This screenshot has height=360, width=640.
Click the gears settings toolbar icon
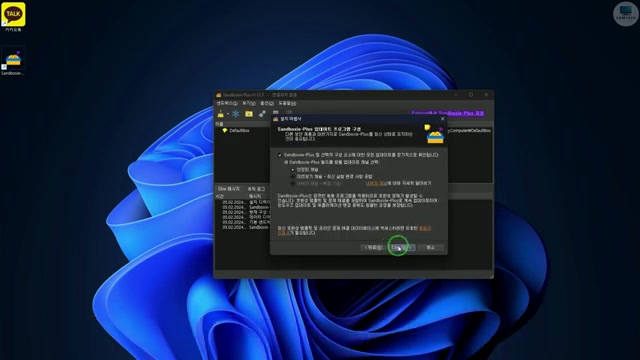click(262, 114)
